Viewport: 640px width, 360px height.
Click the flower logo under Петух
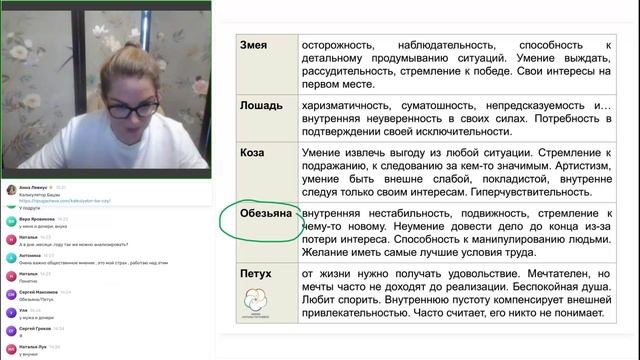pos(256,303)
